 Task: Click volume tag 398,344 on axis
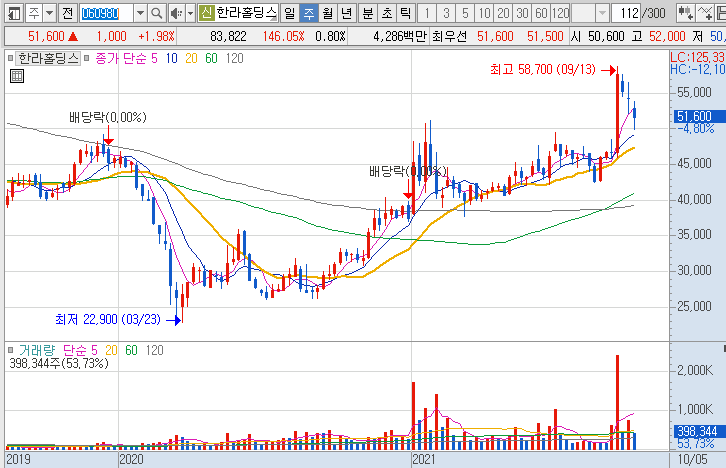[697, 431]
